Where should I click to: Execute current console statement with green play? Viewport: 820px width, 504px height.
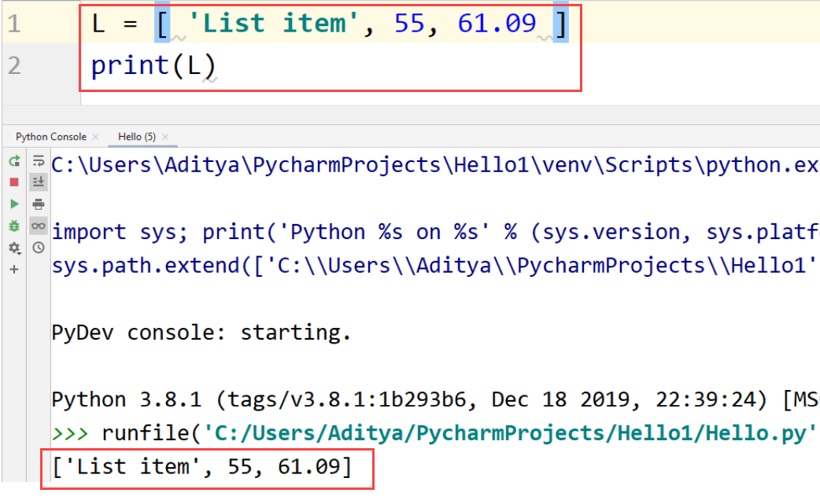click(x=14, y=204)
